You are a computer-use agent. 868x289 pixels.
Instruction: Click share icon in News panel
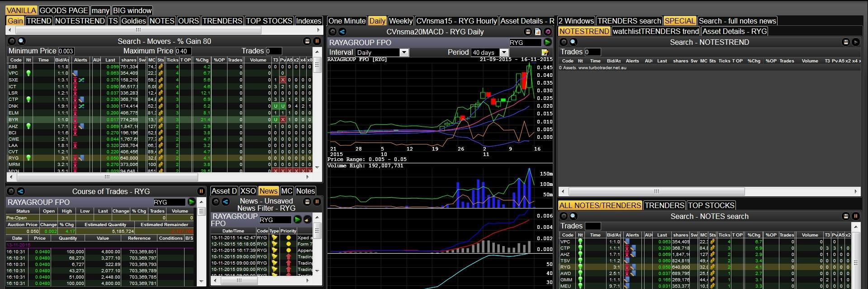(x=225, y=202)
